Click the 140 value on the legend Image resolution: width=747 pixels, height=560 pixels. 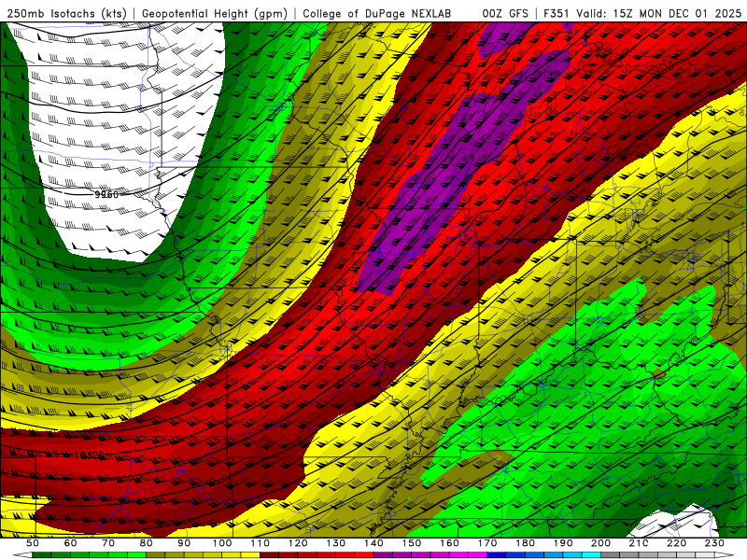[373, 543]
